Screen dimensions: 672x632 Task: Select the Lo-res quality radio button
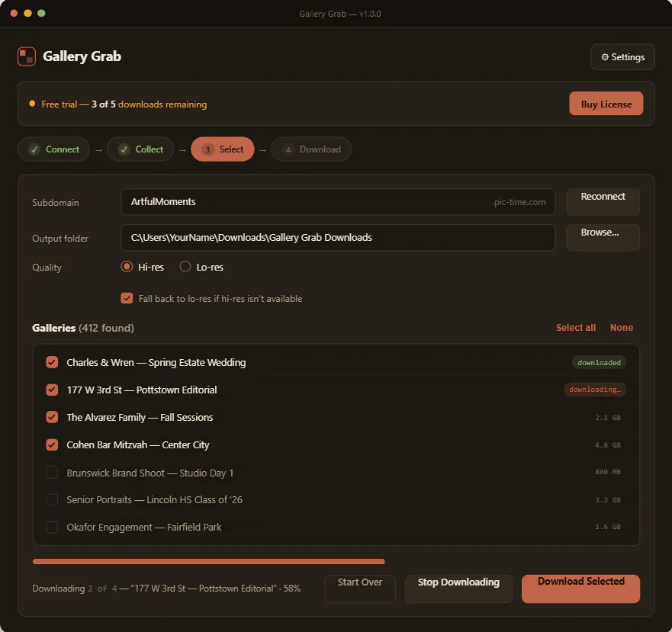[185, 267]
